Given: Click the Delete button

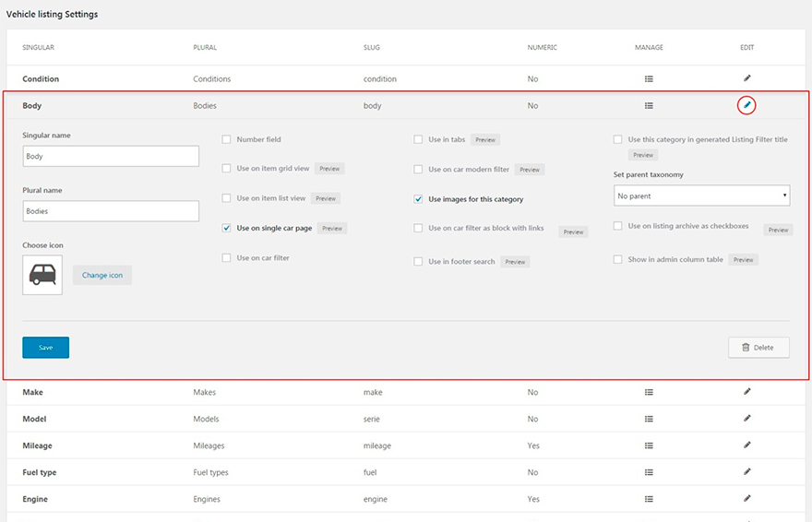Looking at the screenshot, I should coord(758,348).
